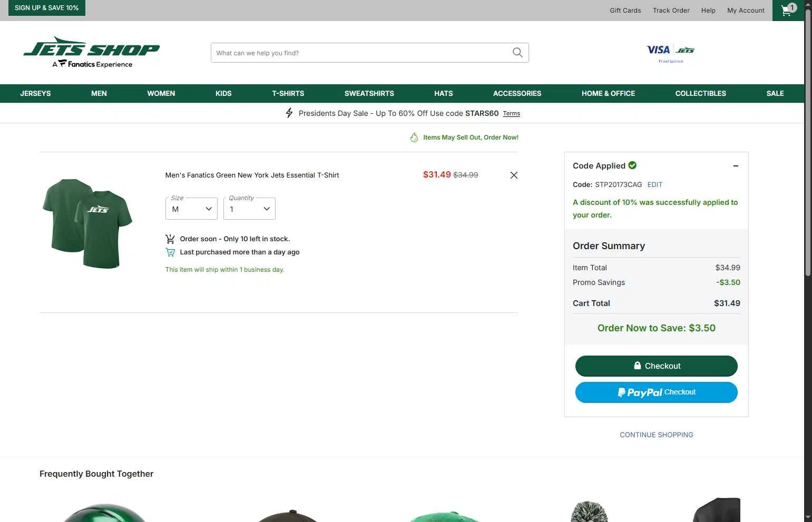Viewport: 812px width, 522px height.
Task: Click the Order soon cart icon
Action: [170, 239]
